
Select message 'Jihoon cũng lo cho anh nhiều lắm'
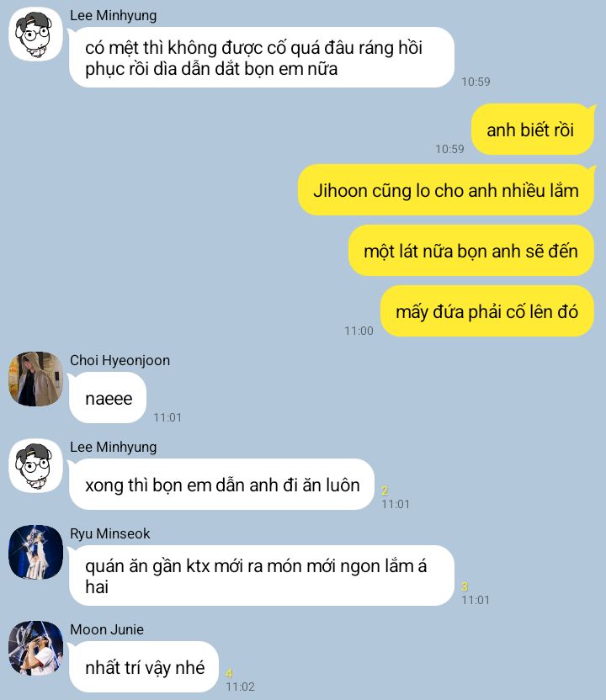pos(446,190)
